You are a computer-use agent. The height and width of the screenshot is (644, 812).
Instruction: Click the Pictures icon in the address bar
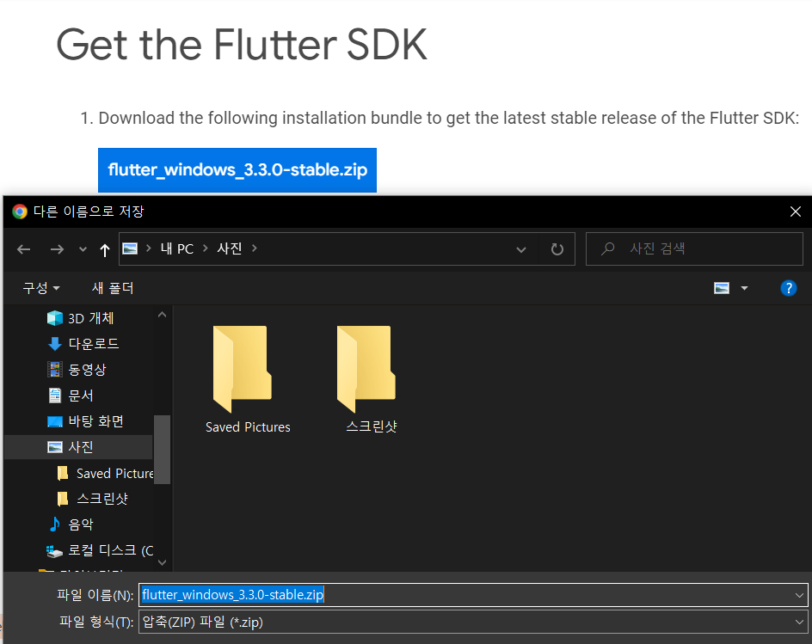tap(130, 249)
